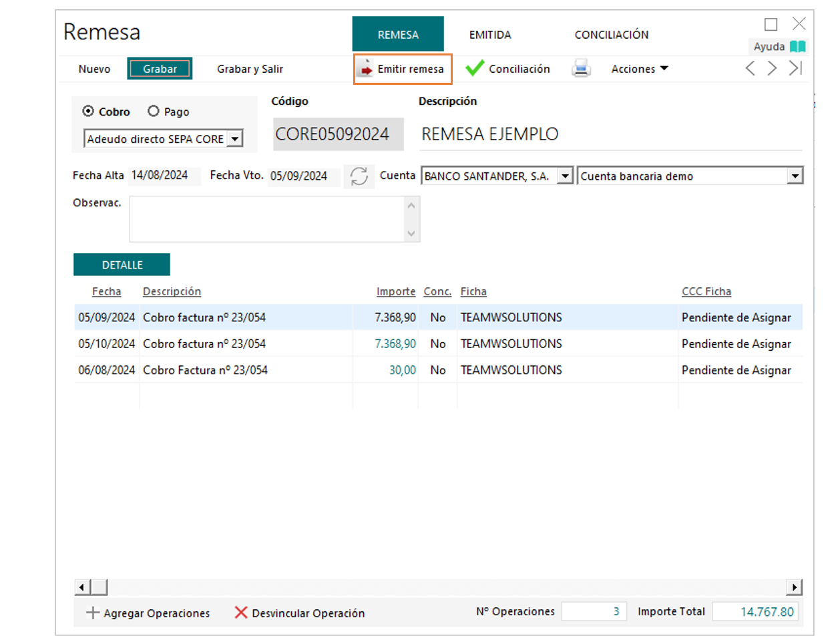Click the Cobro Factura nº 23/054 description with capital F
This screenshot has height=640, width=840.
tap(205, 370)
